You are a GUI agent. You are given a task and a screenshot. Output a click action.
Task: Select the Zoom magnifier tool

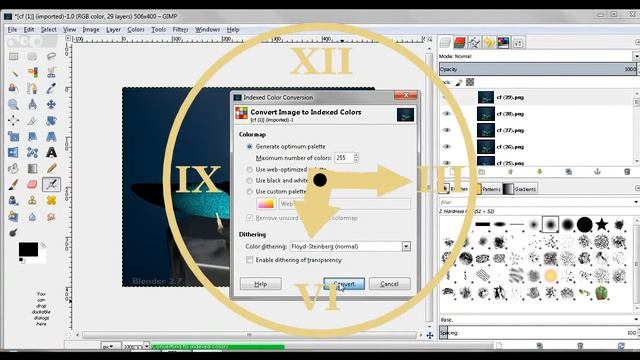click(13, 104)
